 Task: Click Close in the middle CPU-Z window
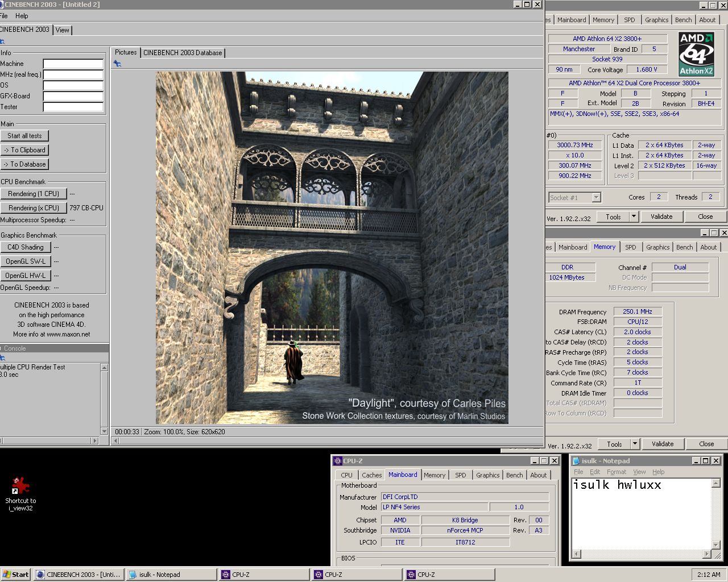tap(706, 444)
